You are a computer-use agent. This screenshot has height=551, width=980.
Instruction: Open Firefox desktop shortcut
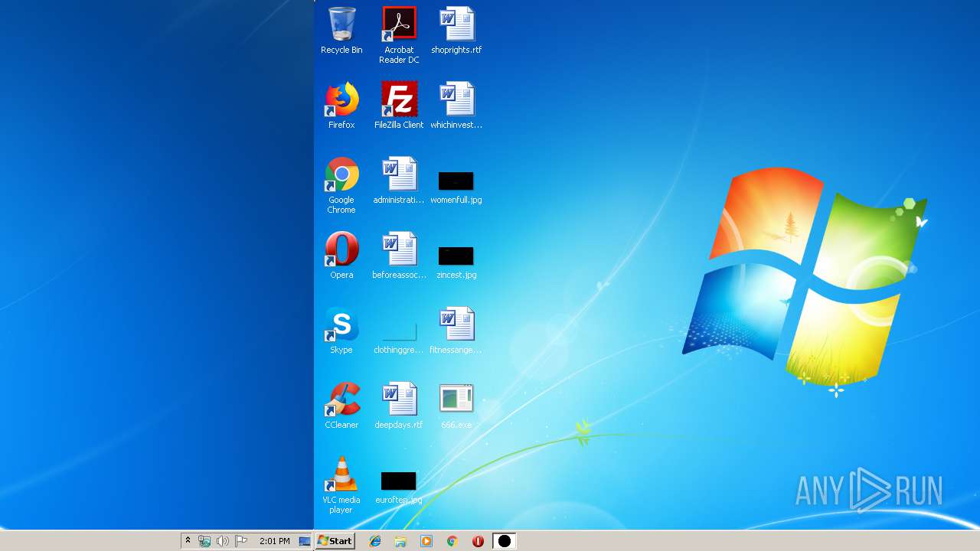point(341,106)
